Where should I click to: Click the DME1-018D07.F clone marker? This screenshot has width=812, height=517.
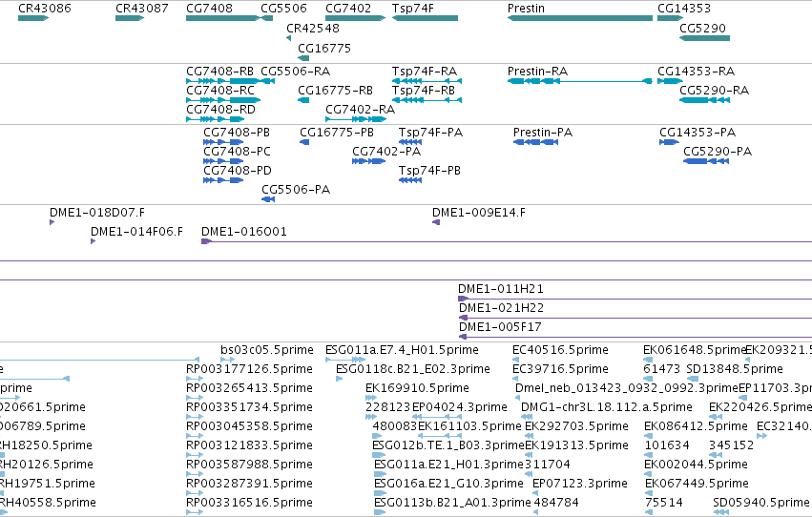(x=52, y=222)
